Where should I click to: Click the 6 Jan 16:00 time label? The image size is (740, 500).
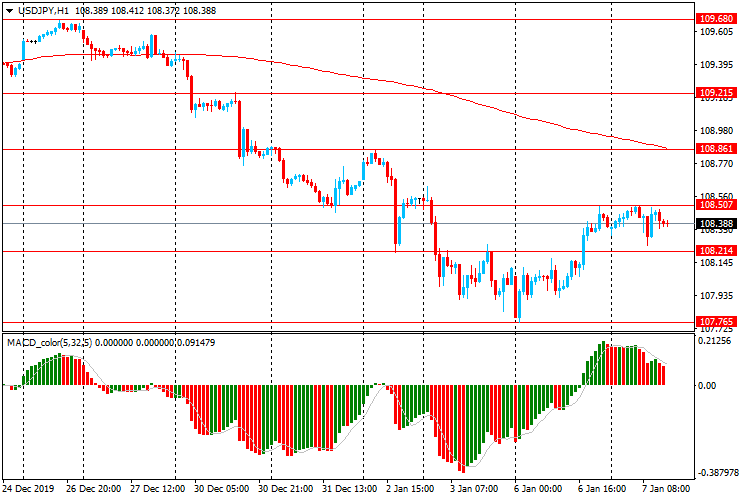click(x=602, y=488)
